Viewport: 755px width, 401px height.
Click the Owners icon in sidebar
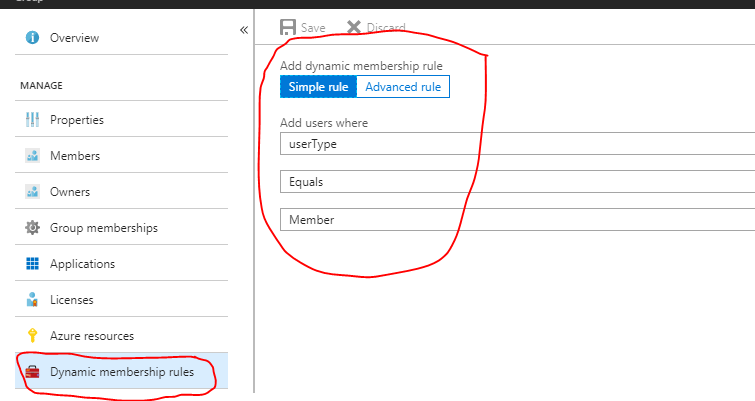32,192
